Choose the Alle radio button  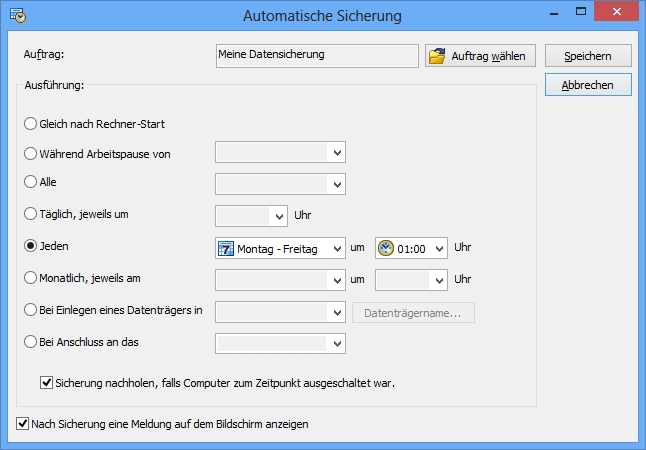(x=30, y=182)
